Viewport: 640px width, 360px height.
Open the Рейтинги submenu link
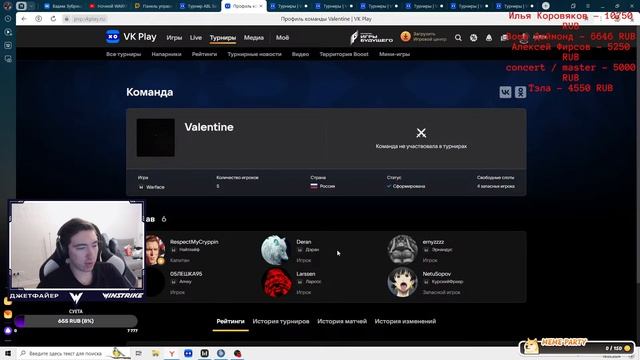pyautogui.click(x=204, y=54)
